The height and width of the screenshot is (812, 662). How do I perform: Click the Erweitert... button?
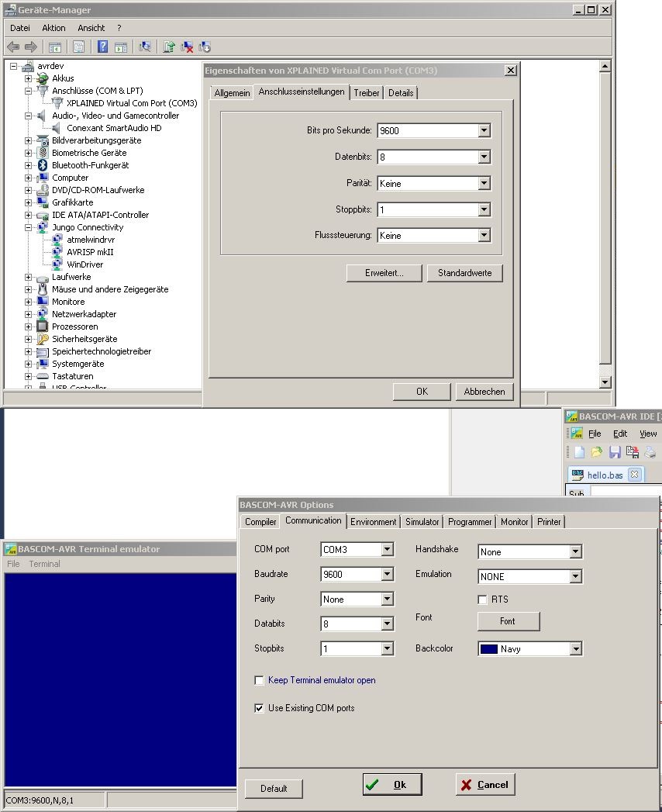point(384,273)
